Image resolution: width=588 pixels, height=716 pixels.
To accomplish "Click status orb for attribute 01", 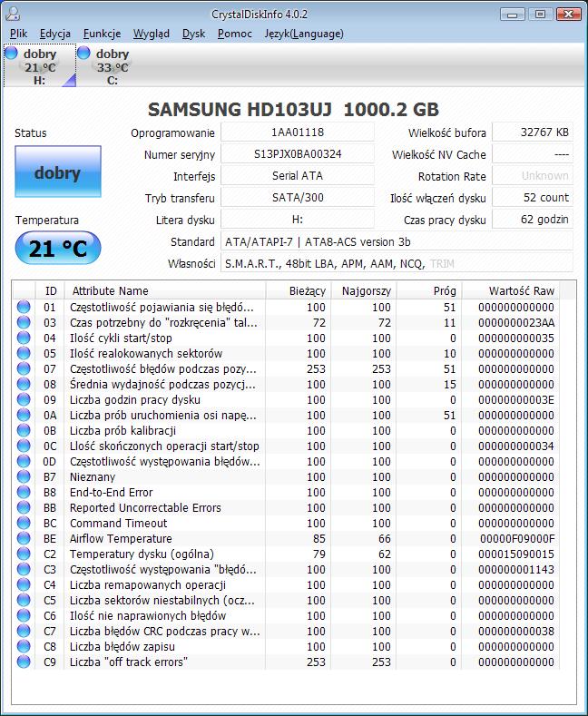I will coord(24,307).
